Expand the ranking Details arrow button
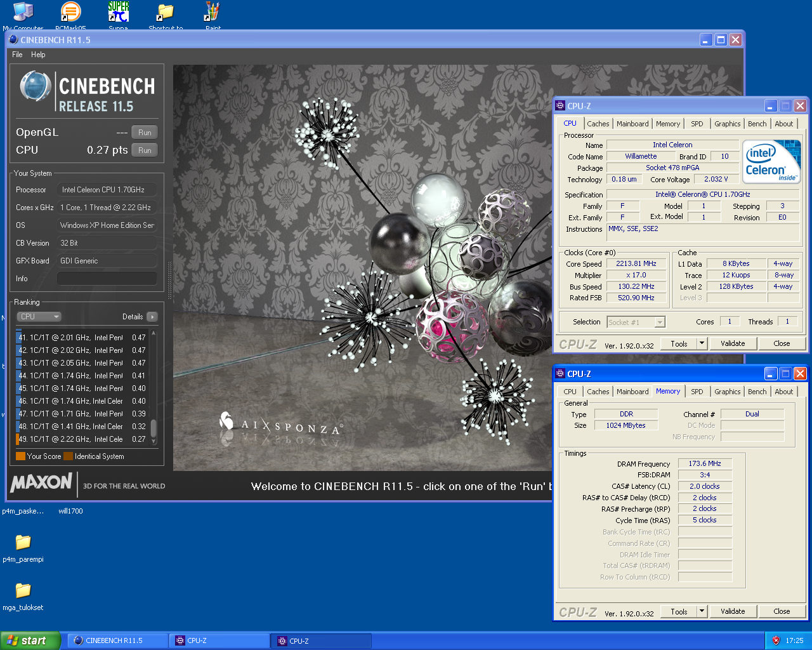 click(152, 317)
